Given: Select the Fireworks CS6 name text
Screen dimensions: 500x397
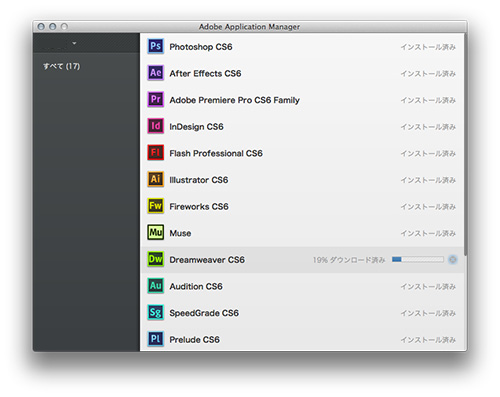Looking at the screenshot, I should [x=199, y=207].
